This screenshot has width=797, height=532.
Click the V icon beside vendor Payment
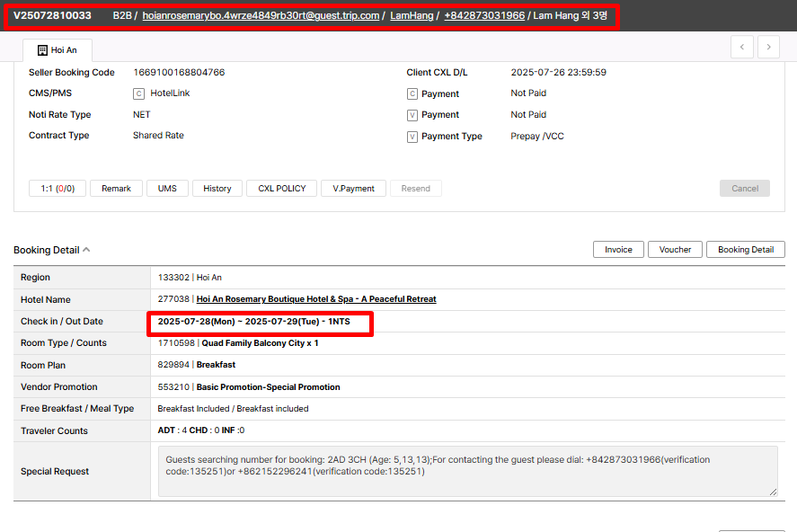[412, 115]
